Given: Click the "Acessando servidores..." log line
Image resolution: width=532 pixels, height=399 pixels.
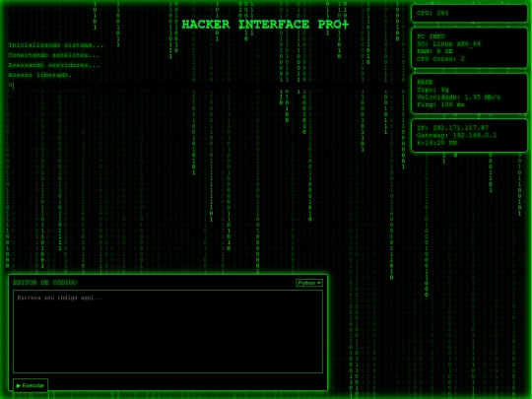Looking at the screenshot, I should (x=53, y=65).
